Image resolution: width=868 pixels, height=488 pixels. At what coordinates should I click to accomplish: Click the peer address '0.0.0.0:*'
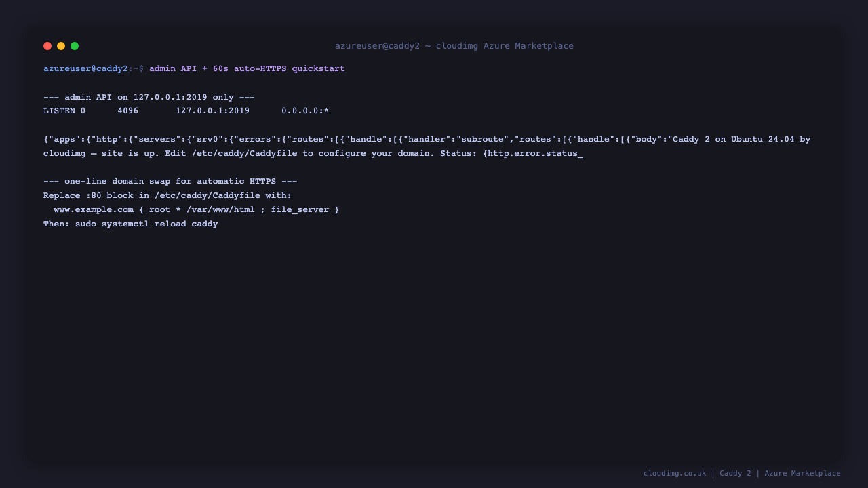(305, 111)
